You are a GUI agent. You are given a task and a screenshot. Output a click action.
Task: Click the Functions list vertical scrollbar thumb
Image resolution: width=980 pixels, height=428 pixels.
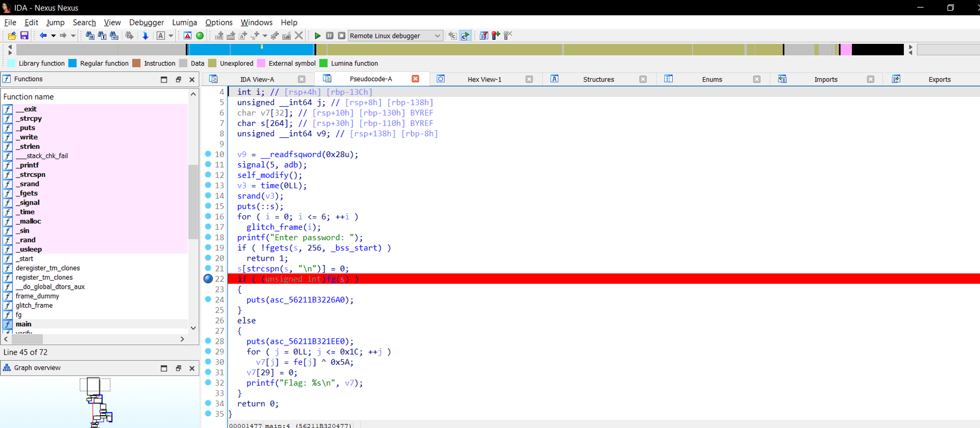tap(193, 202)
